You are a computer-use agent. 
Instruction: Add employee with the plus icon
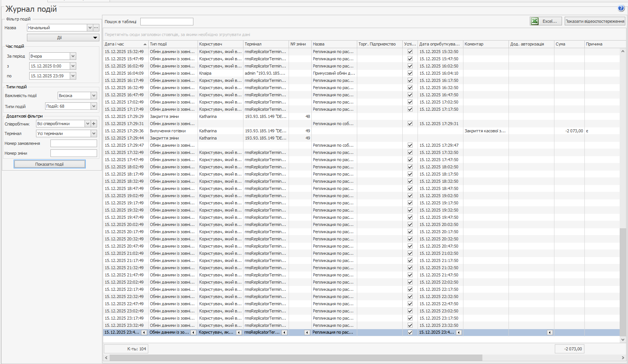pyautogui.click(x=94, y=124)
